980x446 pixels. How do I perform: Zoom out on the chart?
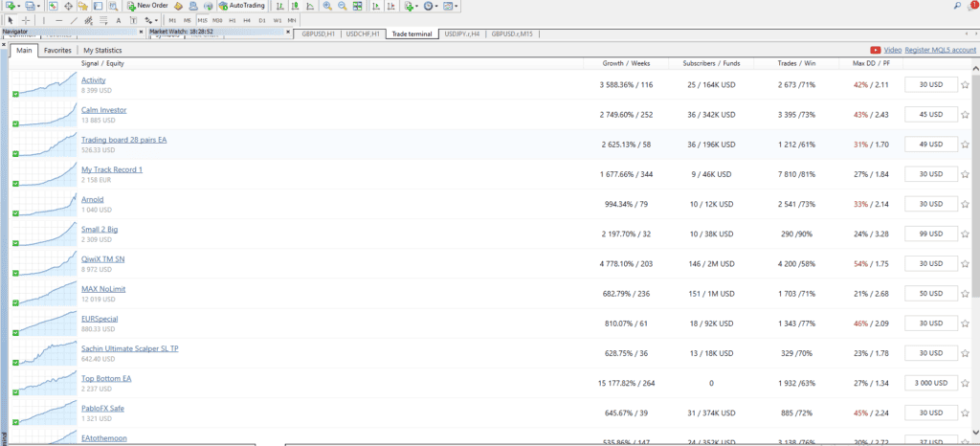coord(343,6)
